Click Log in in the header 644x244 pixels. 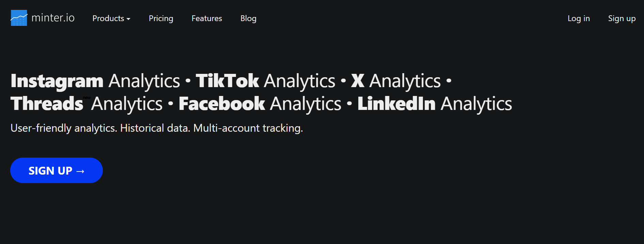point(579,18)
